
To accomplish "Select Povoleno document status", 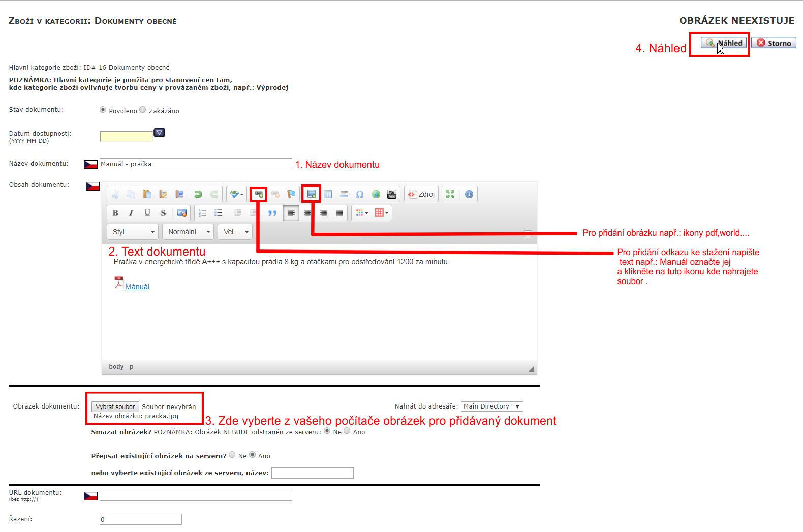I will pos(103,110).
